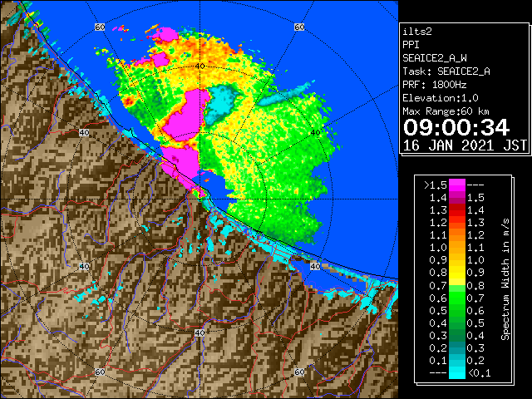This screenshot has width=532, height=399.
Task: Click the '>1.5' legend label
Action: [436, 185]
